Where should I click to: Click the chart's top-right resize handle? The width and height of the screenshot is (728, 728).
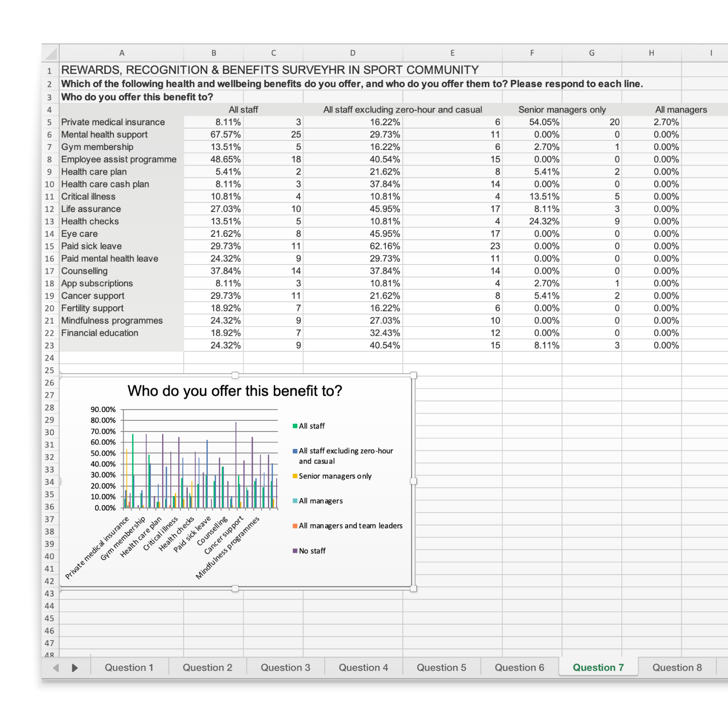(414, 375)
